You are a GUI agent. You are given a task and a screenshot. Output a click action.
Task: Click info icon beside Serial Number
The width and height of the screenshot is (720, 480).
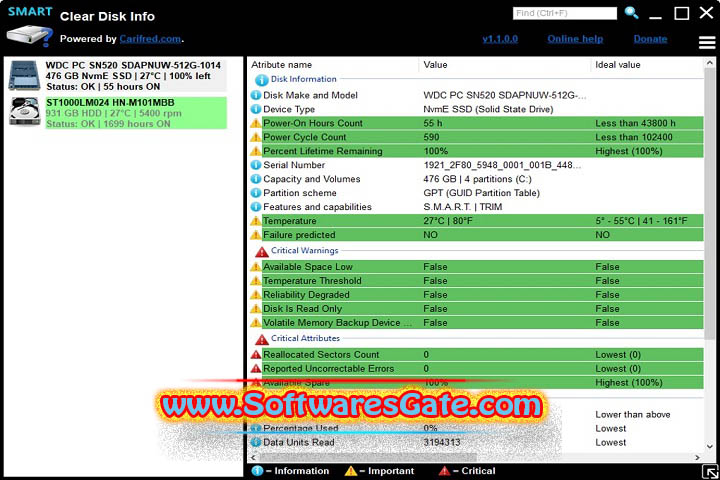256,165
